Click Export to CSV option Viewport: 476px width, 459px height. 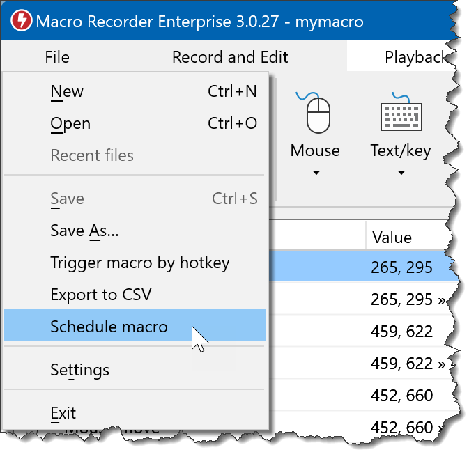100,295
